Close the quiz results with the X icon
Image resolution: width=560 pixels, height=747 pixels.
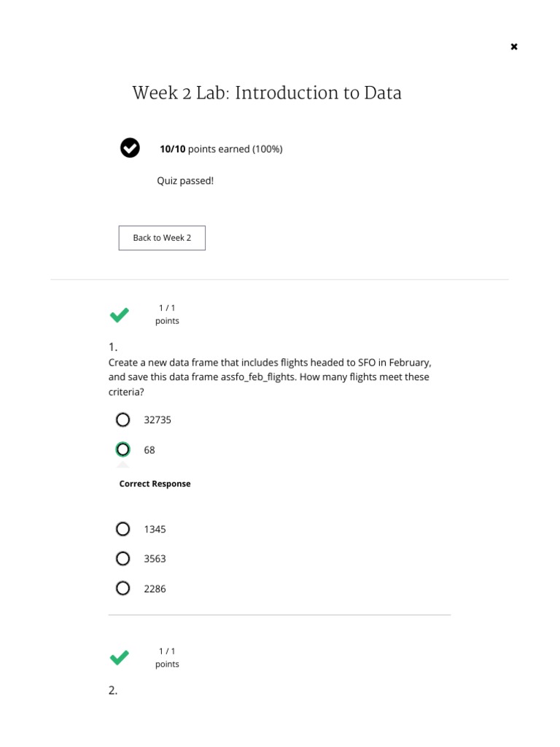pos(514,47)
